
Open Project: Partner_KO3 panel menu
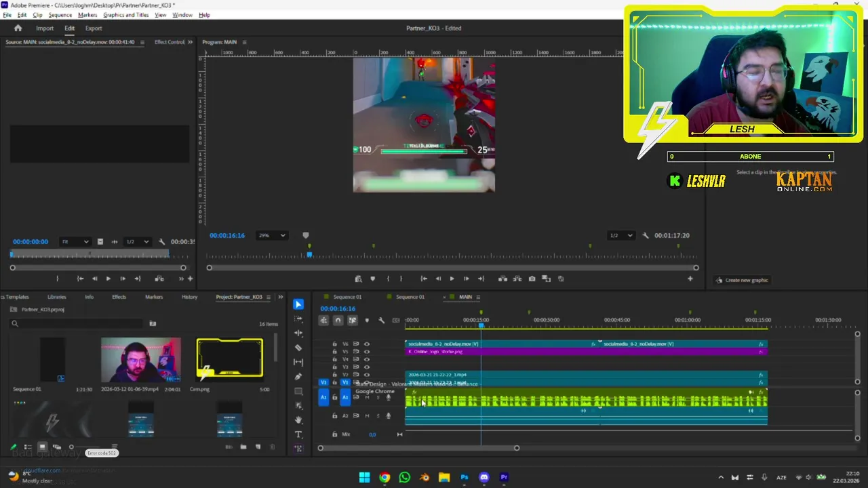coord(269,297)
